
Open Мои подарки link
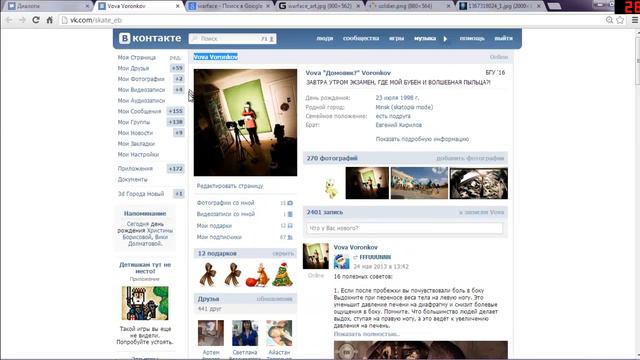click(214, 225)
